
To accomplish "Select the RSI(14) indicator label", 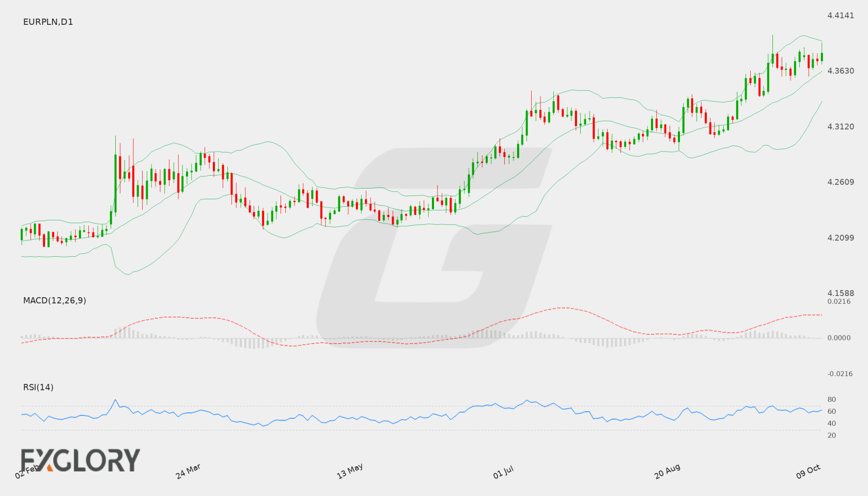I will 38,387.
